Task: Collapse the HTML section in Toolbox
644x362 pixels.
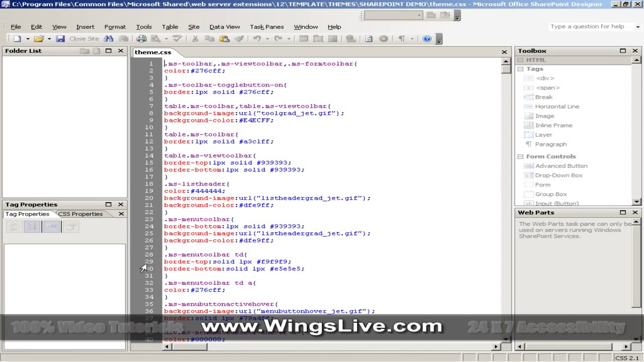Action: click(x=521, y=60)
